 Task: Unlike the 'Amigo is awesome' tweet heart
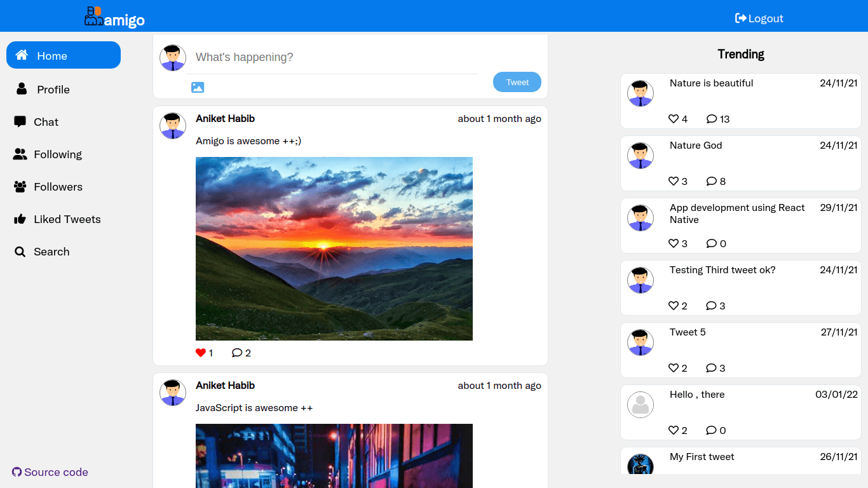[x=201, y=353]
